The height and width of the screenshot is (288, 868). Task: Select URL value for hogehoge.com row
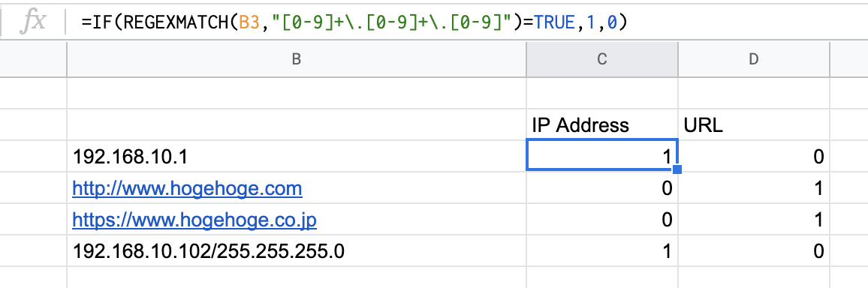753,188
